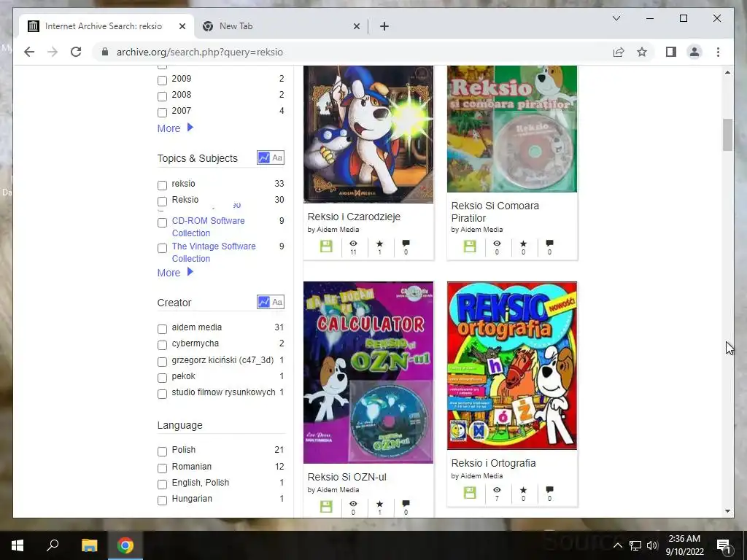Click the share page icon in address bar
Image resolution: width=747 pixels, height=560 pixels.
click(619, 52)
